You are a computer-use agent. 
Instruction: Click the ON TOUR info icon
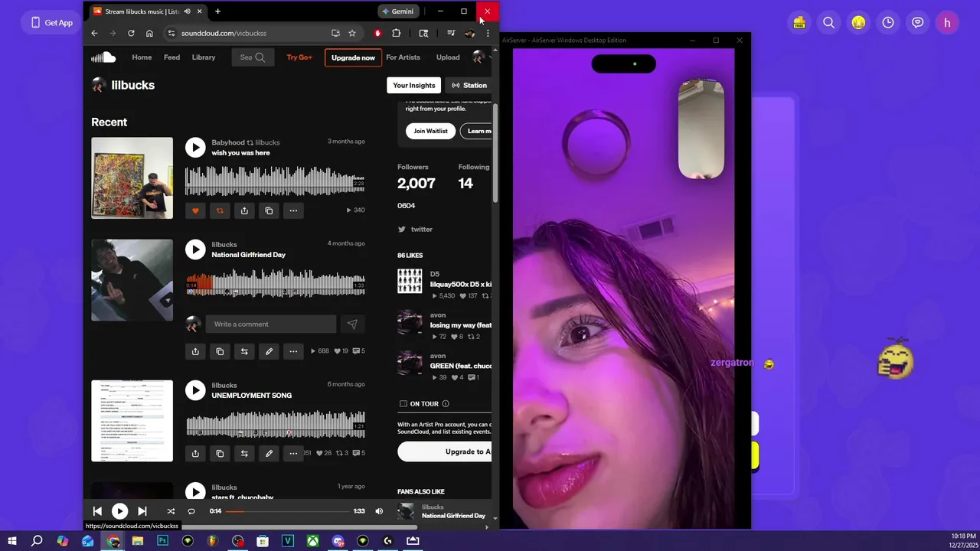446,403
